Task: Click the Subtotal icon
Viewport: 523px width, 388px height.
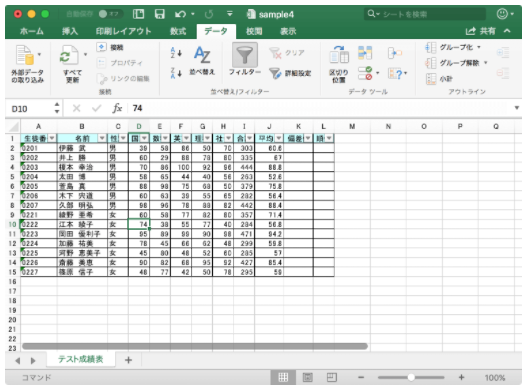Action: [431, 79]
